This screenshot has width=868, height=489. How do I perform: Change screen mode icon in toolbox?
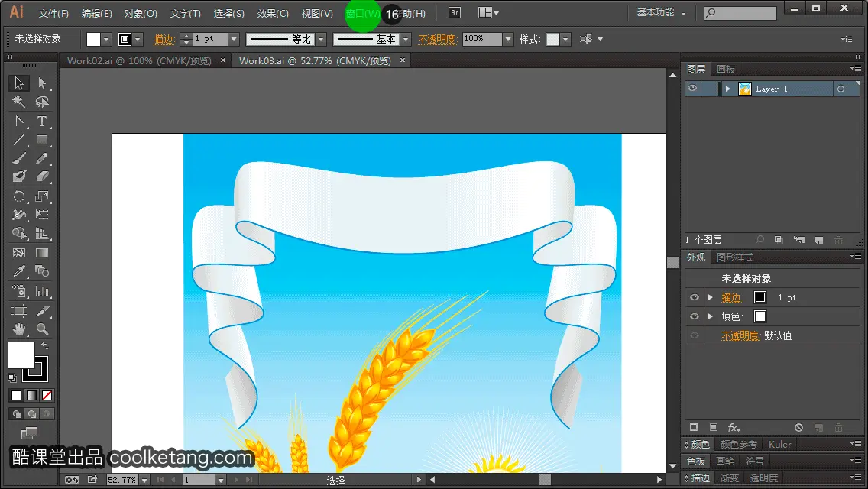29,433
